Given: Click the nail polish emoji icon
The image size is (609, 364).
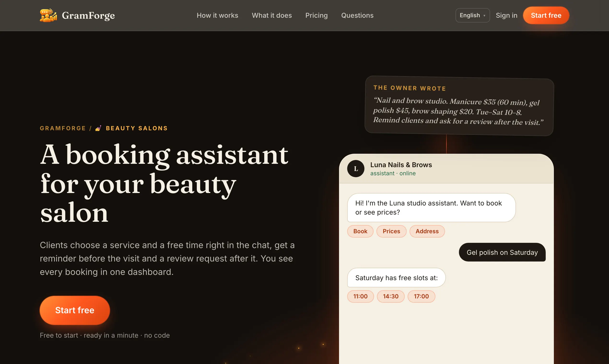Looking at the screenshot, I should click(x=98, y=128).
